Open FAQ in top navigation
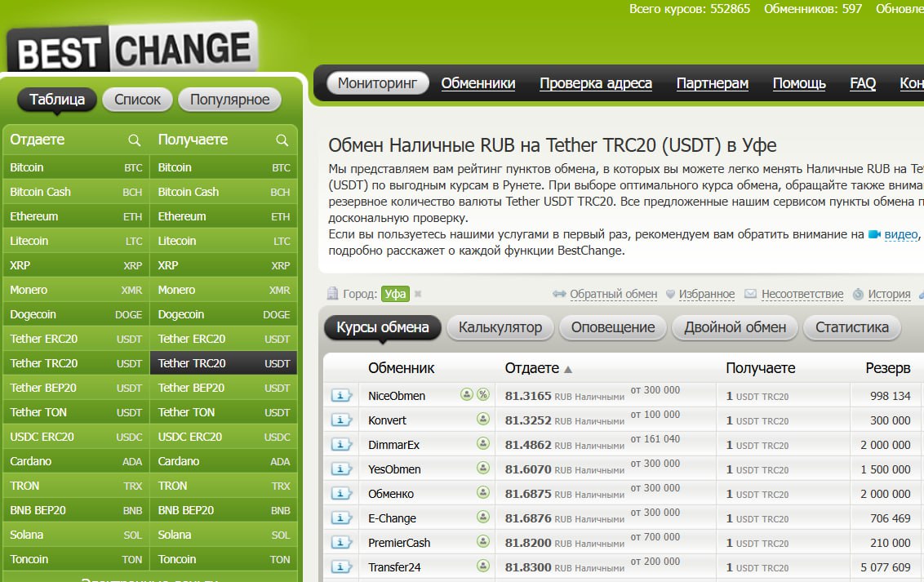924x582 pixels. [x=863, y=83]
